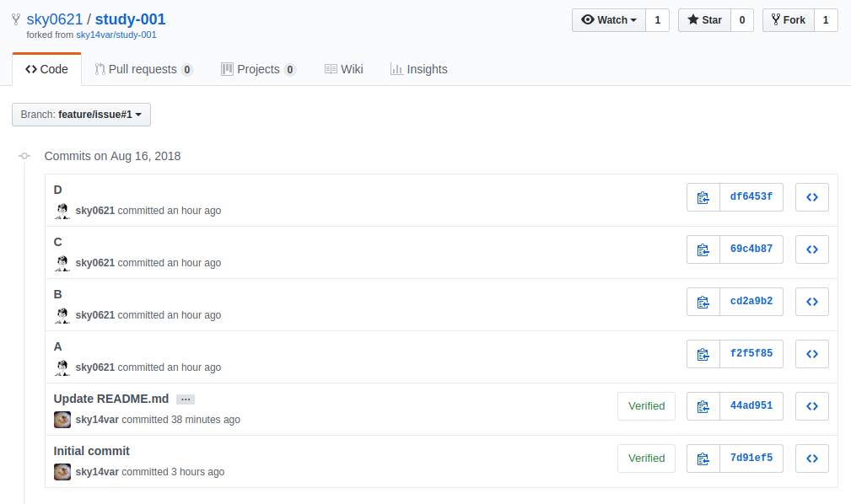Open the sky0621 owner profile link
851x504 pixels.
55,19
